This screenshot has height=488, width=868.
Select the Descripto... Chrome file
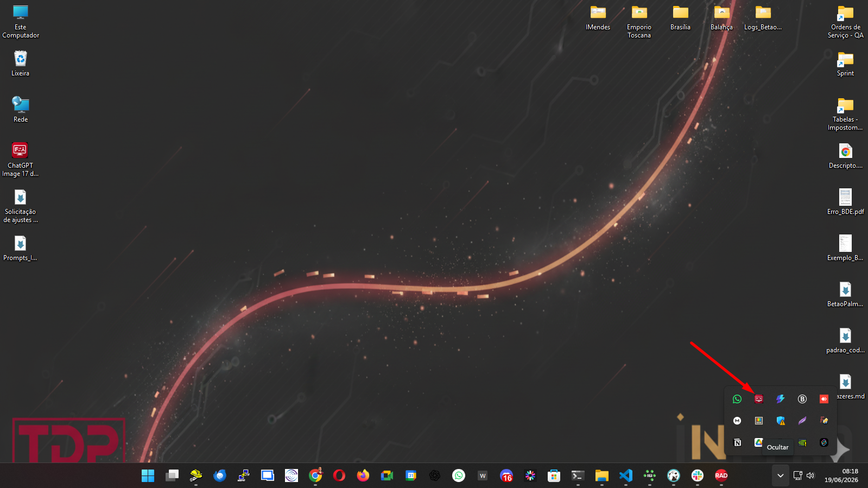point(845,156)
